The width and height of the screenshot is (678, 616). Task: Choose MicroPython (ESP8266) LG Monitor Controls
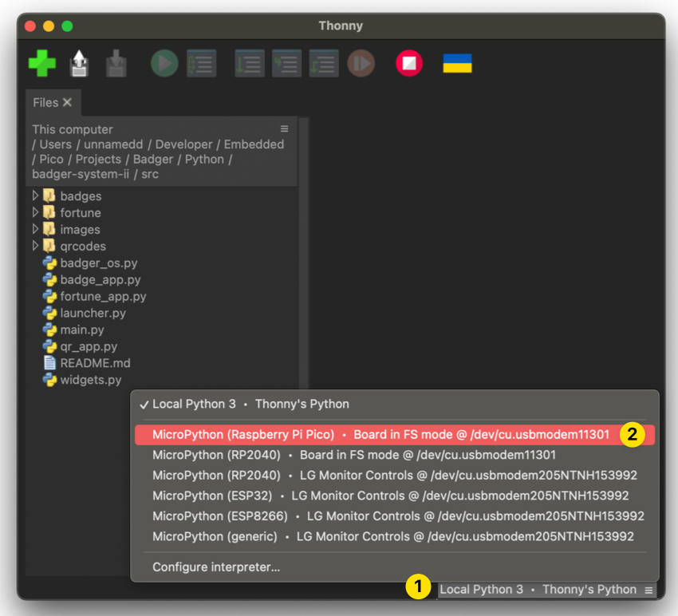pos(394,516)
